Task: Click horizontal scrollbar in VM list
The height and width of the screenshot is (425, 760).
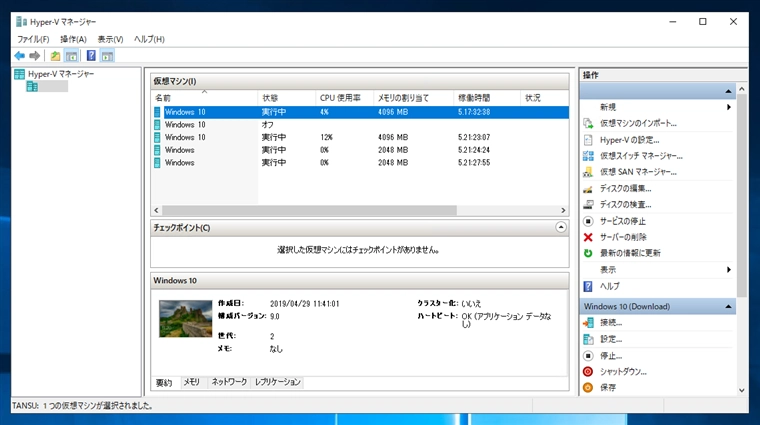Action: pos(309,210)
